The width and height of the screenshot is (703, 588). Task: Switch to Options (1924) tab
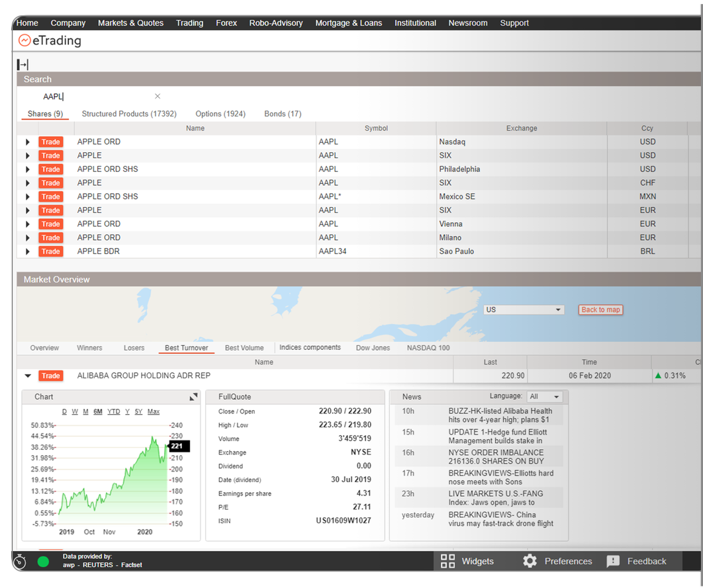tap(220, 114)
